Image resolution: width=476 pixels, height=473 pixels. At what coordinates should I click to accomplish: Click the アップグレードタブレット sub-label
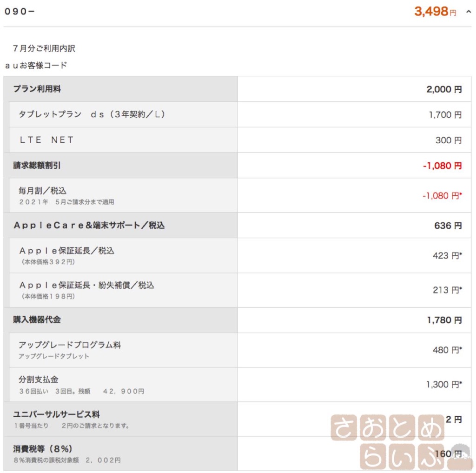pyautogui.click(x=54, y=356)
